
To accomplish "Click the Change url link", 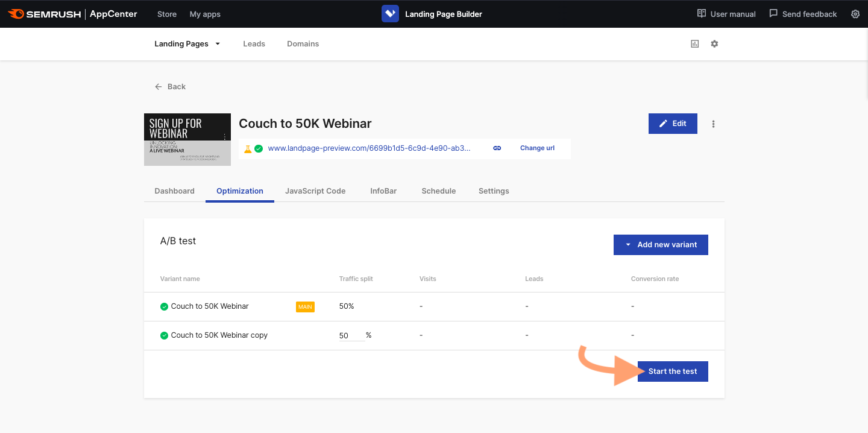I will point(536,148).
